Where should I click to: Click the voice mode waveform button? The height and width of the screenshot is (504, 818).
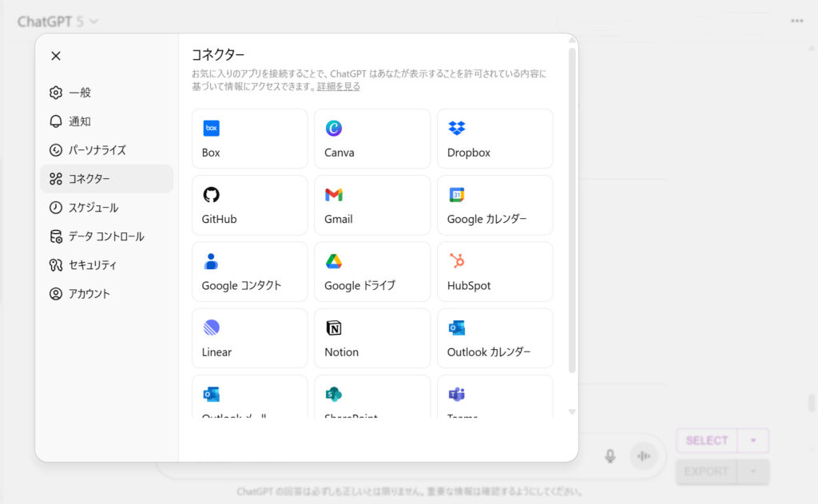(644, 456)
